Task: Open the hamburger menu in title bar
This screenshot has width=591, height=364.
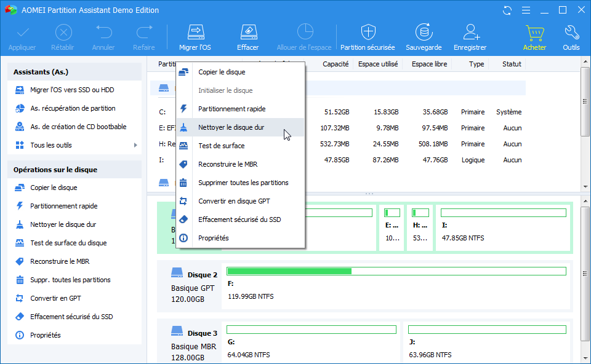Action: coord(525,10)
